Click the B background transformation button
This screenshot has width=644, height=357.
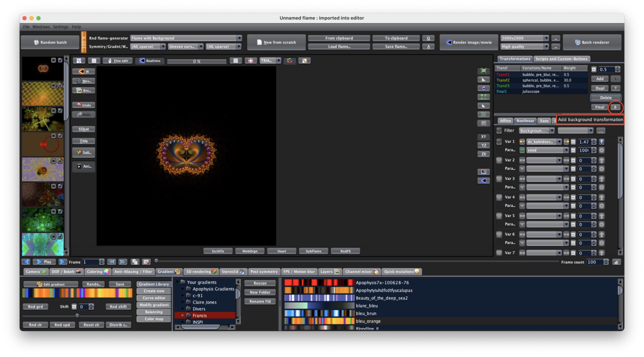click(x=615, y=107)
